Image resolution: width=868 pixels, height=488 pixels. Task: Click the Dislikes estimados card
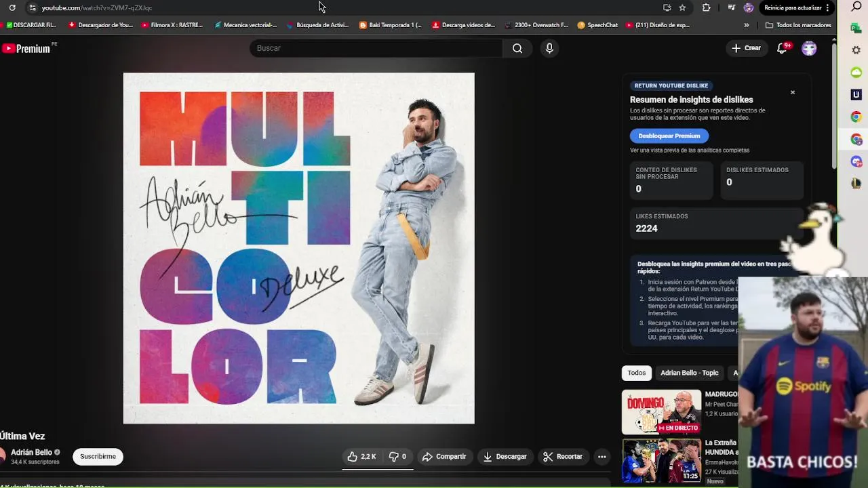click(762, 180)
